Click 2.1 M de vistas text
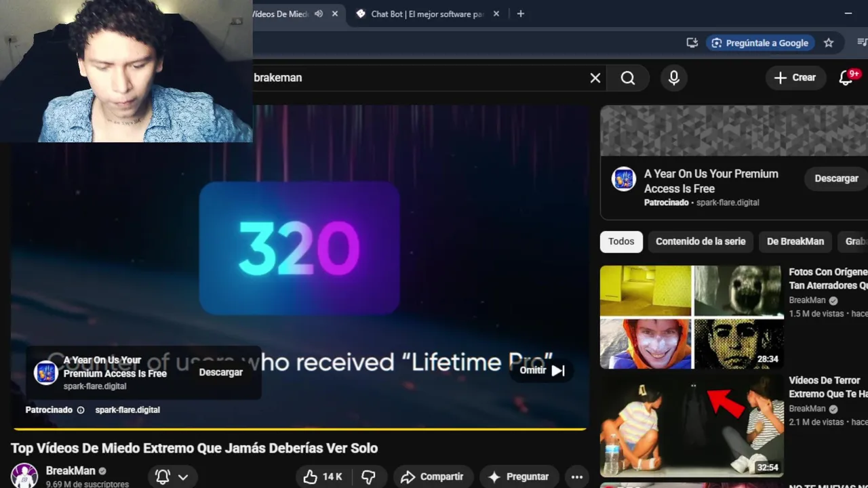The width and height of the screenshot is (868, 488). 816,422
